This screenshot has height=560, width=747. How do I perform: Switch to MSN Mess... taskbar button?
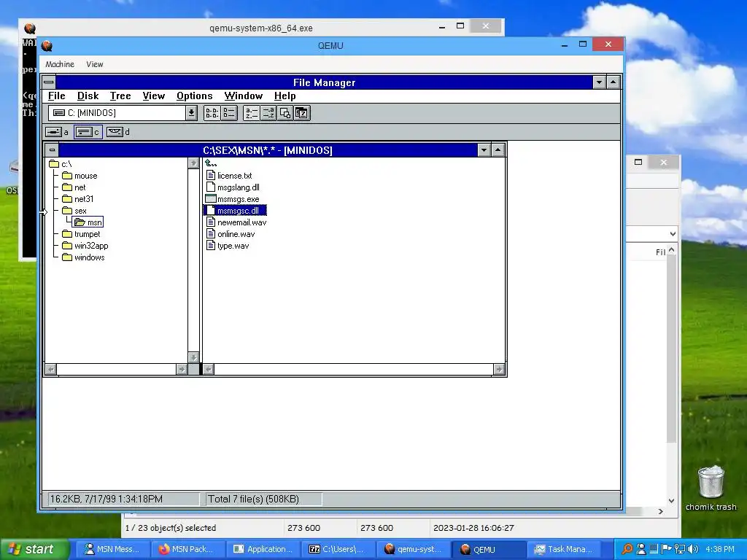click(x=112, y=549)
